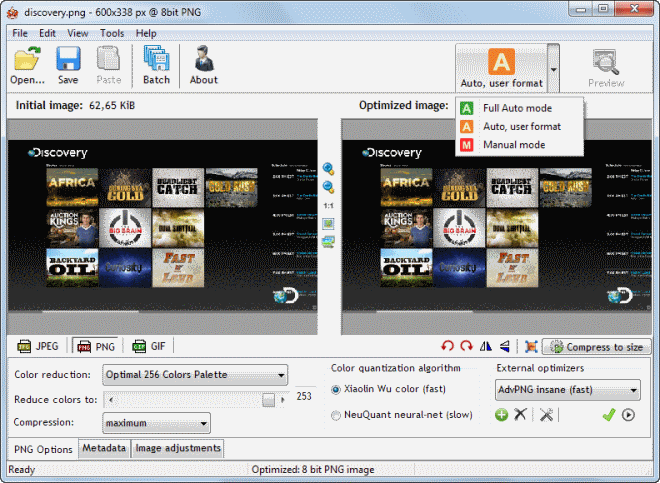Image resolution: width=660 pixels, height=483 pixels.
Task: Select NeuQuant neural-net (slow) algorithm
Action: pyautogui.click(x=337, y=415)
